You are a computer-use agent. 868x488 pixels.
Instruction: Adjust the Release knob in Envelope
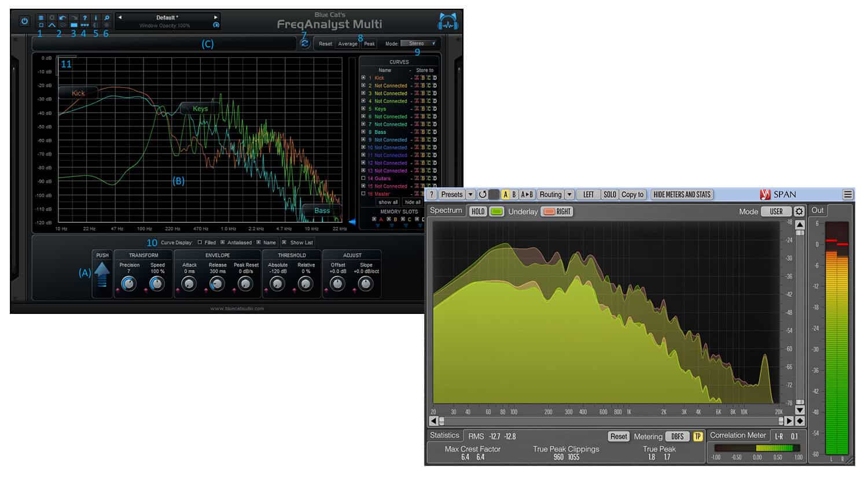217,283
